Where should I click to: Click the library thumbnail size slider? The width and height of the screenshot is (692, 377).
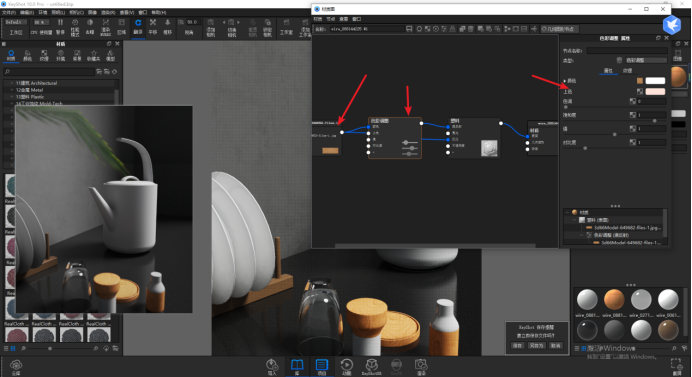(x=50, y=349)
